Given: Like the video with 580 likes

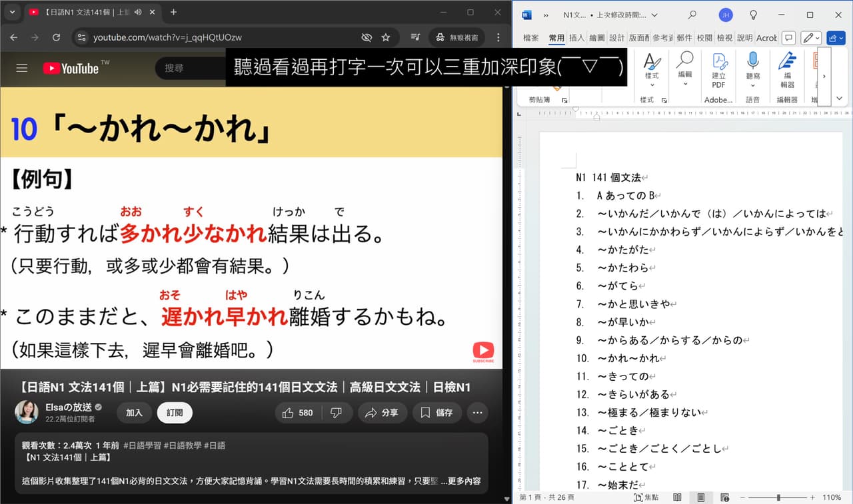Looking at the screenshot, I should (x=297, y=413).
